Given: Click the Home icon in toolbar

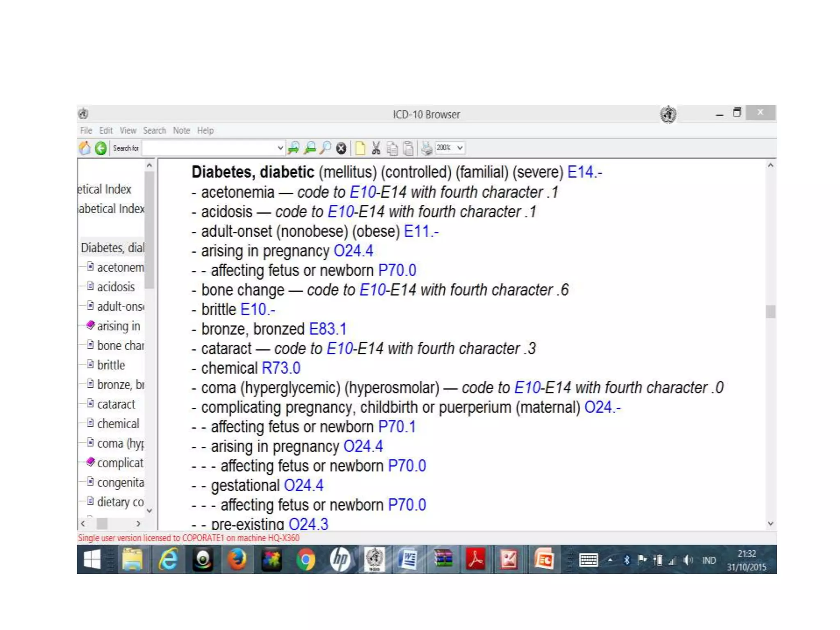Looking at the screenshot, I should pos(85,148).
